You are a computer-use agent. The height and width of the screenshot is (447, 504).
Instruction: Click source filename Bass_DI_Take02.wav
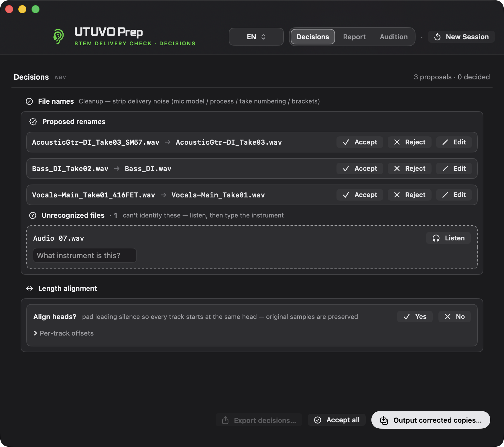point(70,168)
